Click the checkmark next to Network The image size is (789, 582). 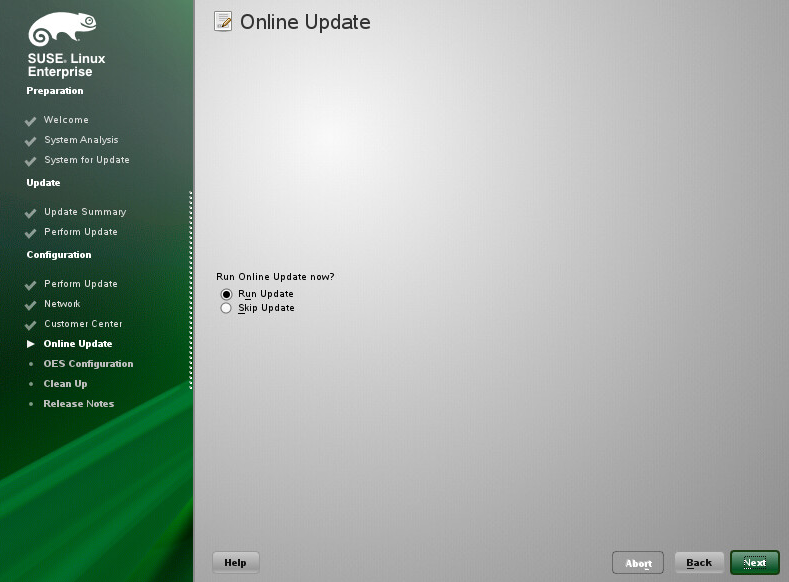tap(31, 305)
